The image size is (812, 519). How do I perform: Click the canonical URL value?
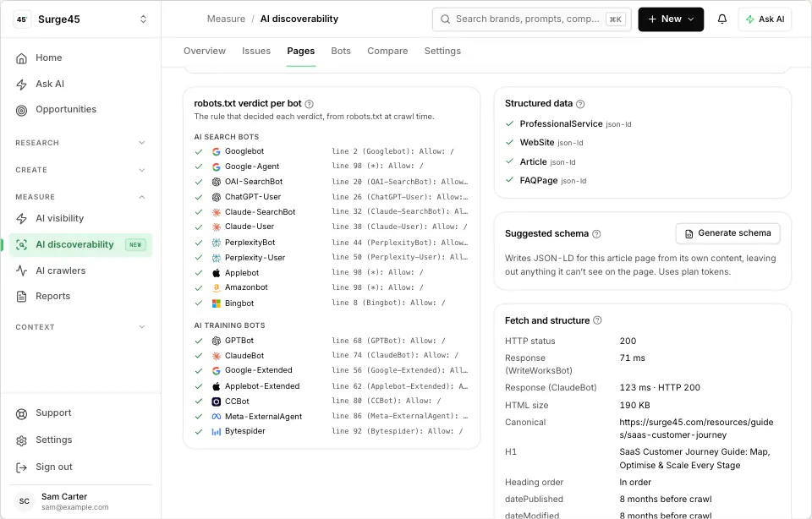click(696, 429)
